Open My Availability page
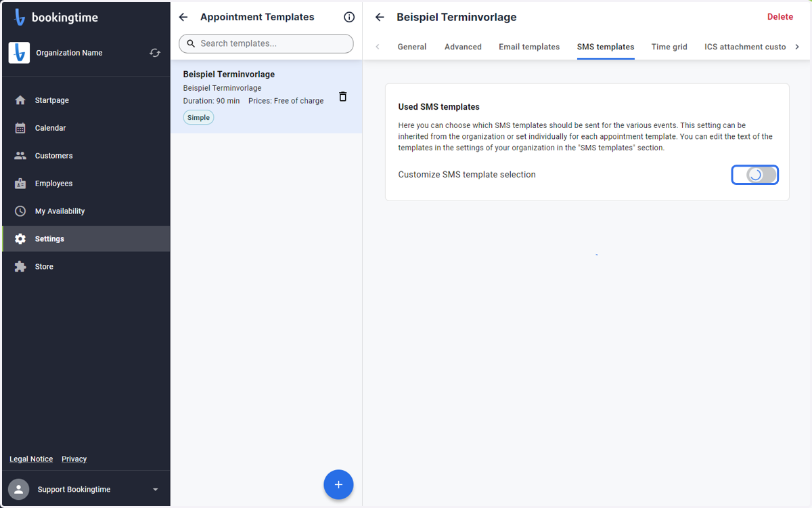The height and width of the screenshot is (508, 812). click(86, 211)
